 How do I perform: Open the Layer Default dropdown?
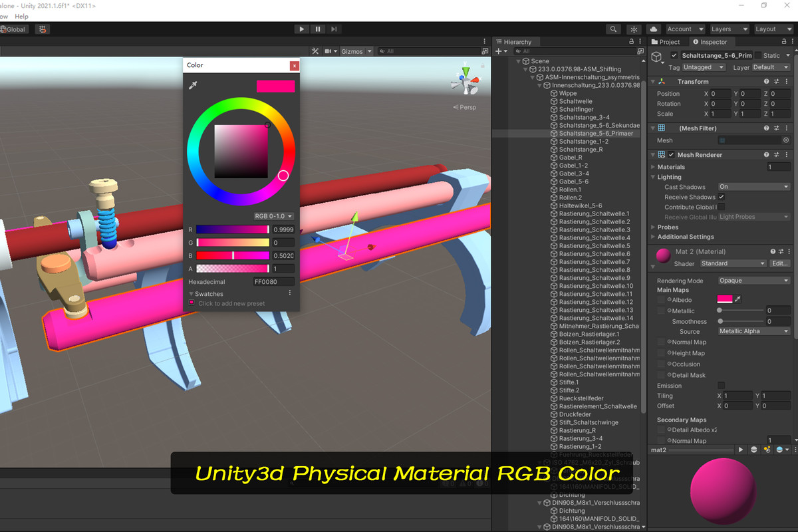click(x=771, y=67)
